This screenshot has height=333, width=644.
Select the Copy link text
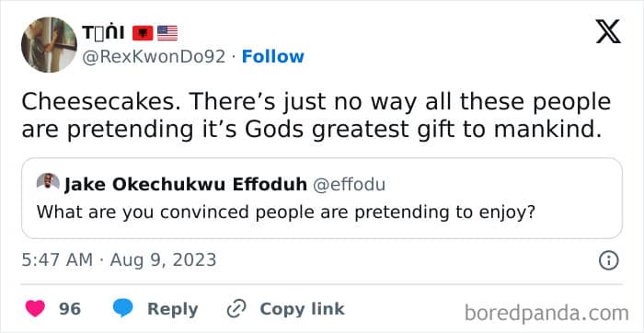[x=303, y=309]
